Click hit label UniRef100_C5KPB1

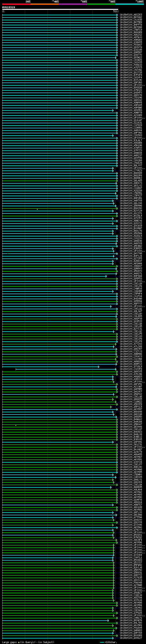(131, 193)
